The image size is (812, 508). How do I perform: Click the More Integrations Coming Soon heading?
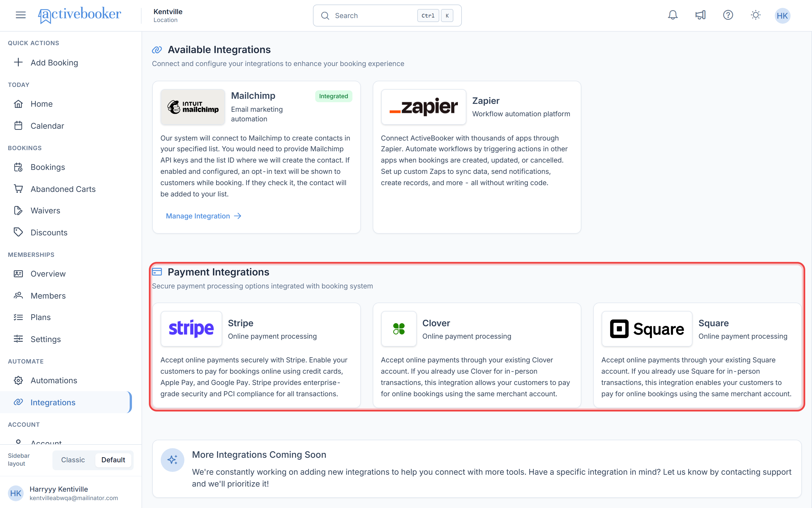click(x=259, y=454)
